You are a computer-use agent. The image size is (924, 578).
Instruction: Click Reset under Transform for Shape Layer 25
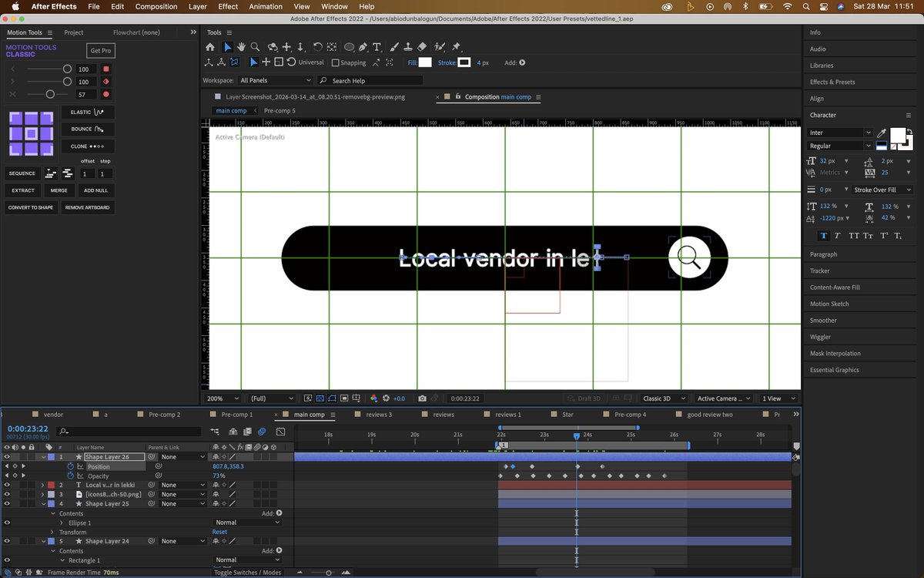219,532
